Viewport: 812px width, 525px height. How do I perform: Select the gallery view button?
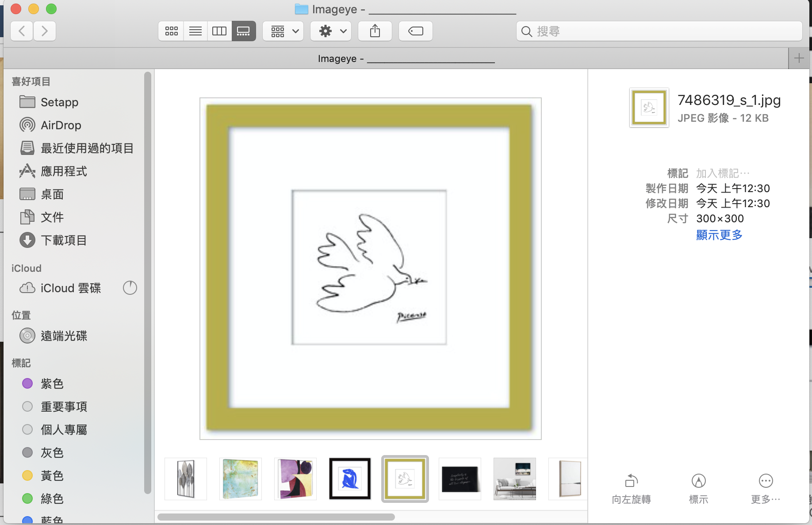[244, 31]
